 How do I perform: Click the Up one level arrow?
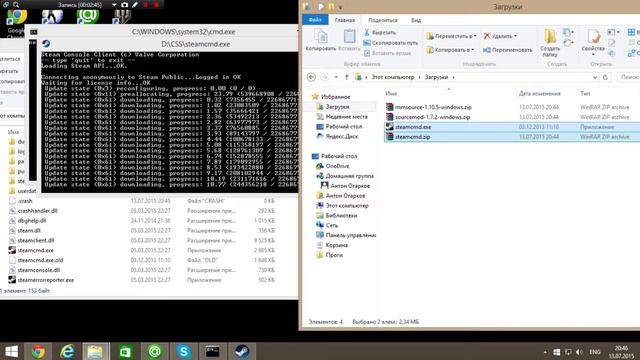[347, 77]
